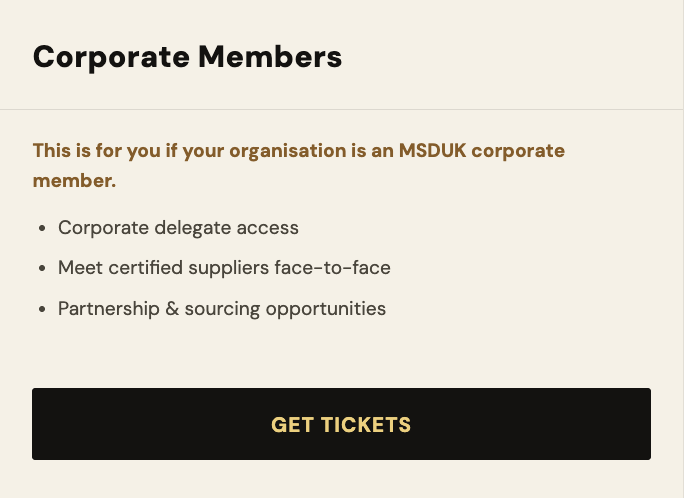Click the 'member.' text on second line
684x498 pixels.
click(x=75, y=181)
